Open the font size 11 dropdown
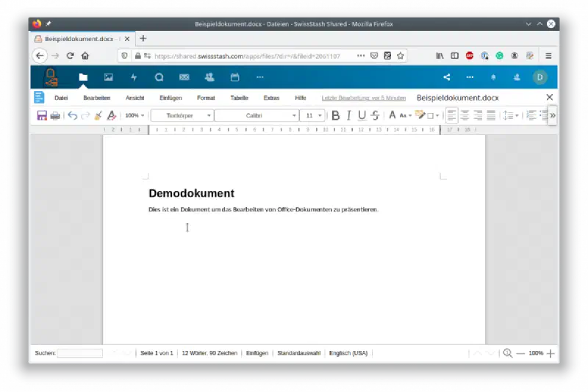Viewport: 588px width, 392px height. pyautogui.click(x=312, y=115)
